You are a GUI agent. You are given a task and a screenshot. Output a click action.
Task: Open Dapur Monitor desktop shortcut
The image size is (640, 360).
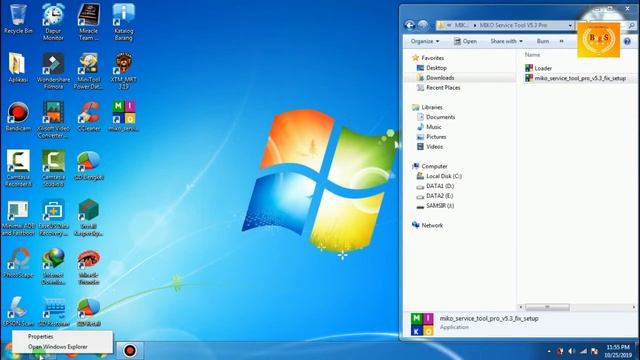pyautogui.click(x=53, y=22)
